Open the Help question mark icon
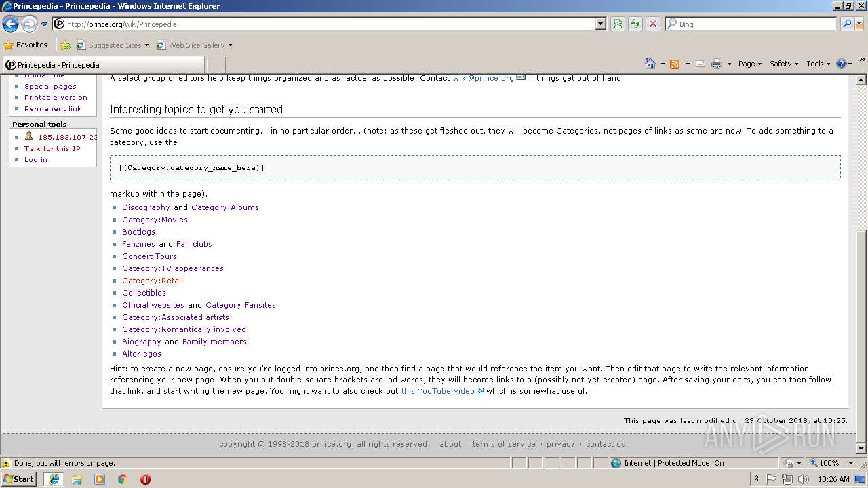 coord(842,64)
